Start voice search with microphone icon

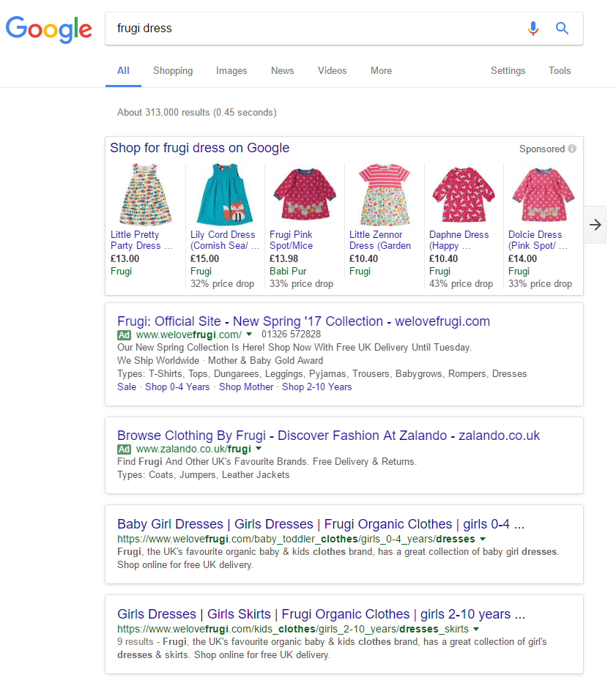tap(532, 29)
